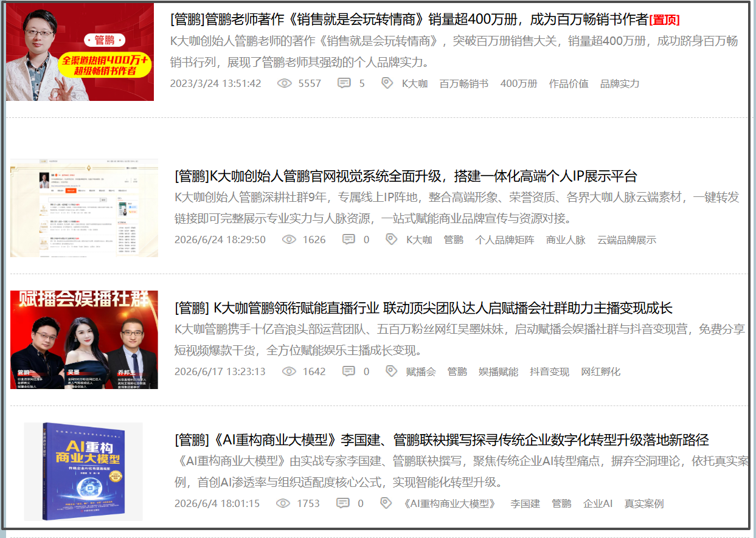Screen dimensions: 756x538
Task: Click tag icon before 《AI重构商业大模型》 tag
Action: (x=386, y=503)
